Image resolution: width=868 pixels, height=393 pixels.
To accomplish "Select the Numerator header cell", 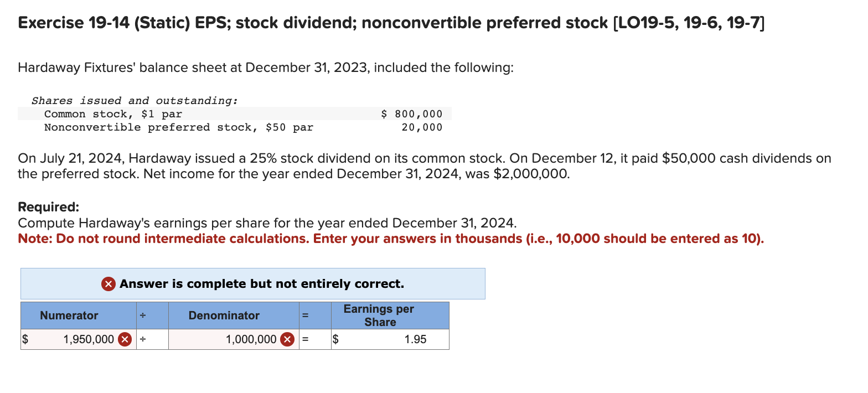I will pyautogui.click(x=69, y=315).
